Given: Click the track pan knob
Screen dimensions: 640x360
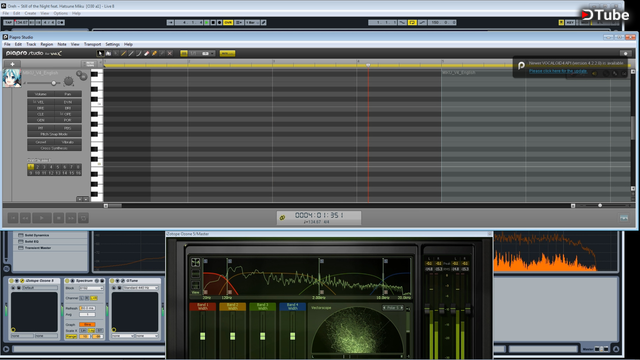Looking at the screenshot, I should [69, 82].
